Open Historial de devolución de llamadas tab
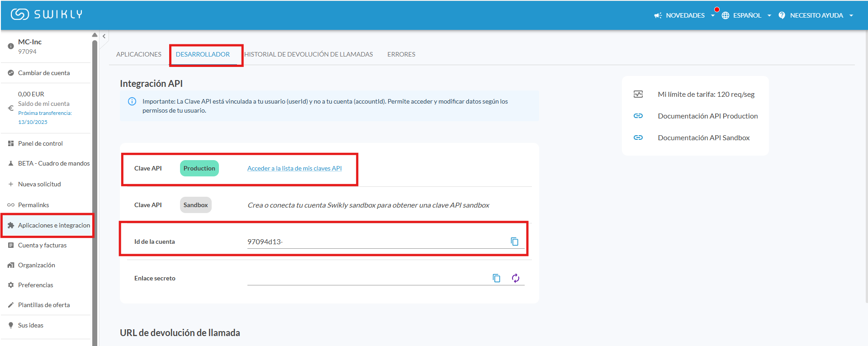Viewport: 868px width, 346px height. [308, 54]
